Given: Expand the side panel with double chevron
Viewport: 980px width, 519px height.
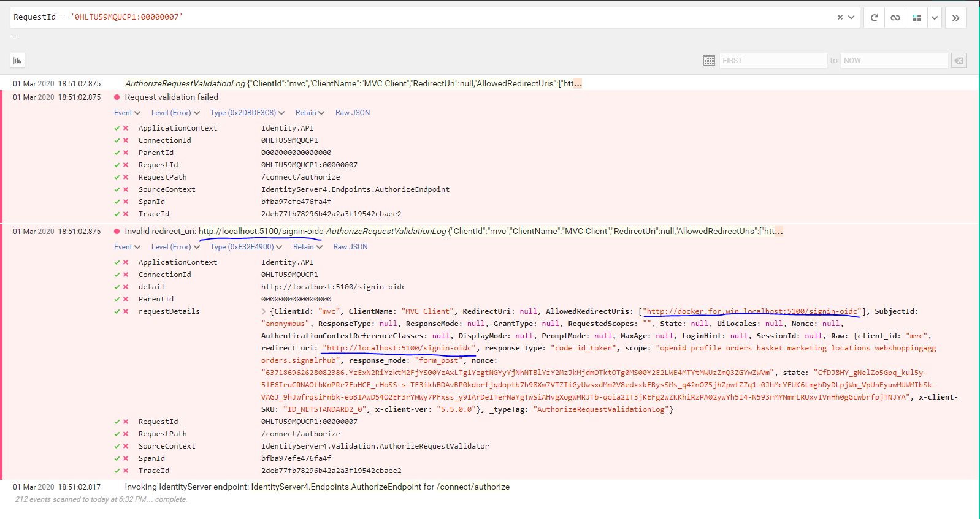Looking at the screenshot, I should point(955,18).
